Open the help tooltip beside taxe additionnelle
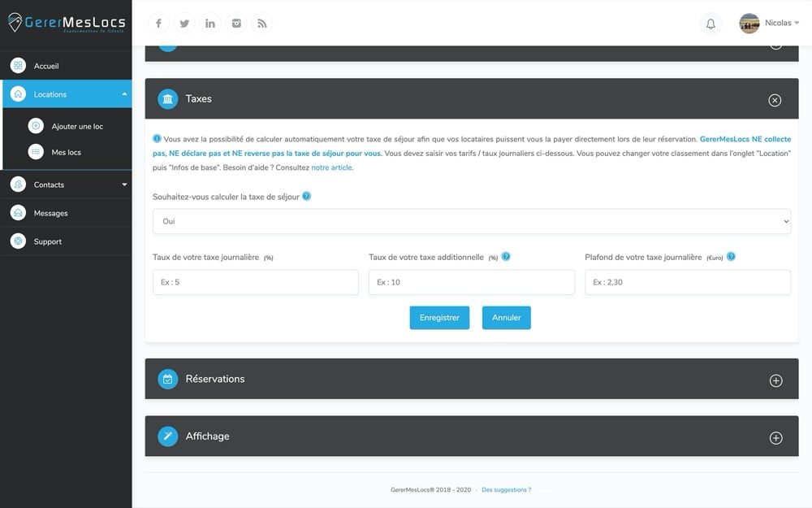Image resolution: width=812 pixels, height=508 pixels. [x=505, y=255]
